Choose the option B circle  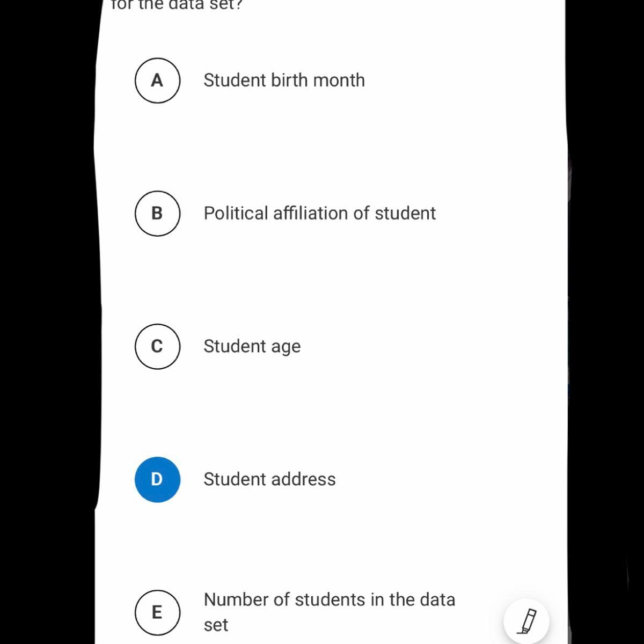point(157,213)
